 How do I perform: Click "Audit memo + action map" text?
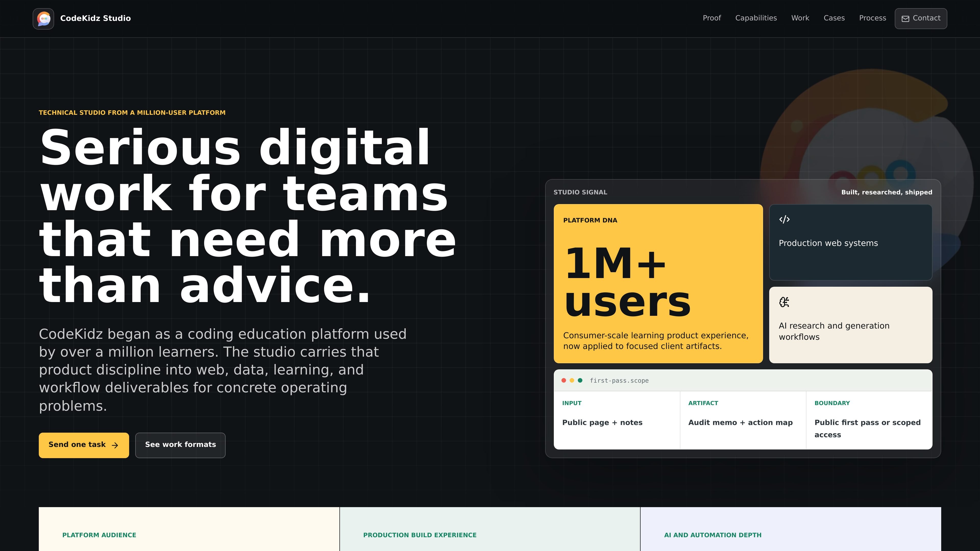pyautogui.click(x=740, y=422)
